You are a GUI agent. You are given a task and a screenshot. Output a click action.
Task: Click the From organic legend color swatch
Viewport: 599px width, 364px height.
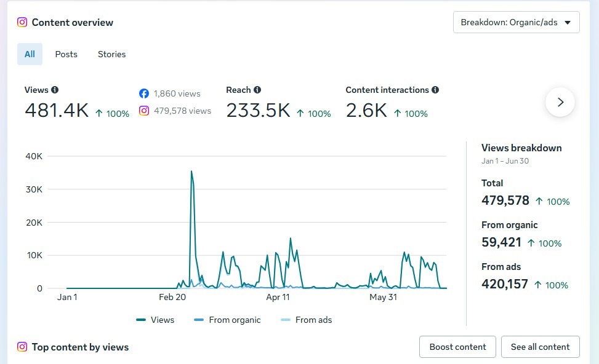[199, 320]
